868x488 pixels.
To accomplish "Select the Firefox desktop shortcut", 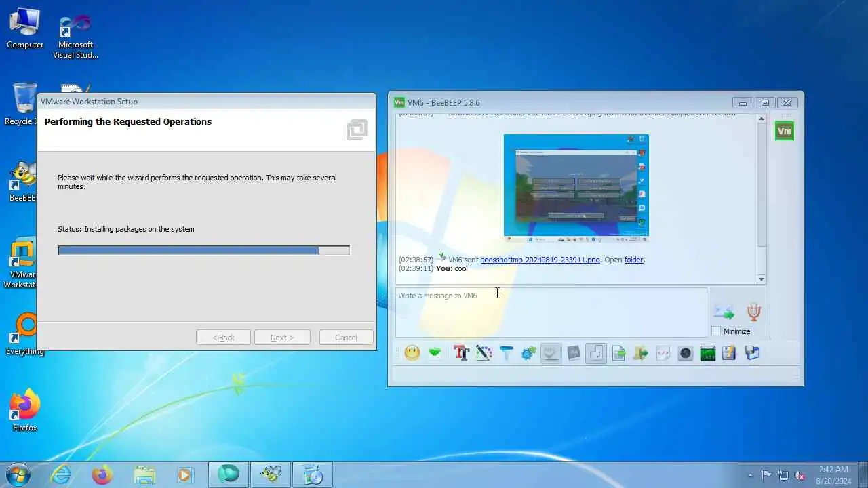I will pos(24,411).
